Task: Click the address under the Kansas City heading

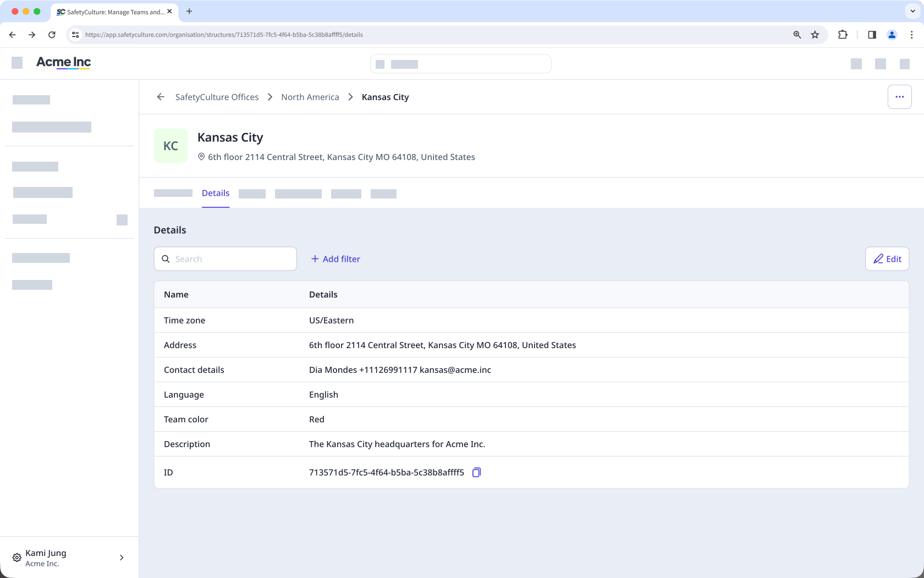Action: (x=341, y=157)
